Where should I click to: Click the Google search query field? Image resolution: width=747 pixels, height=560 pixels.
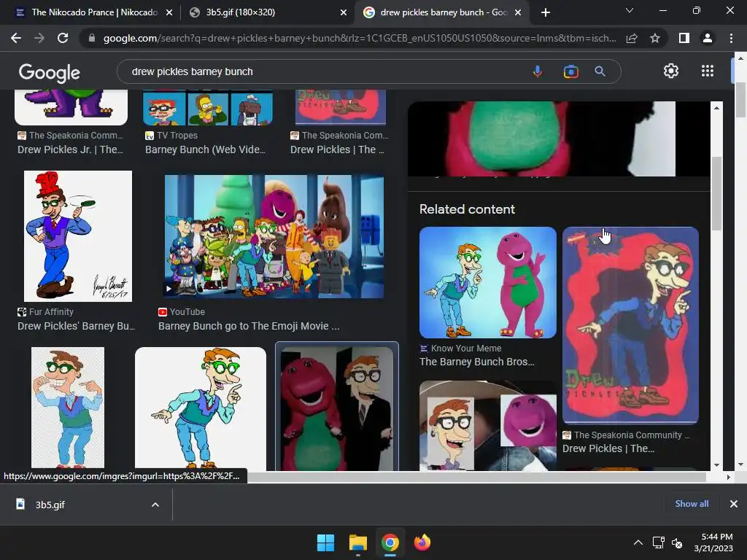[324, 71]
